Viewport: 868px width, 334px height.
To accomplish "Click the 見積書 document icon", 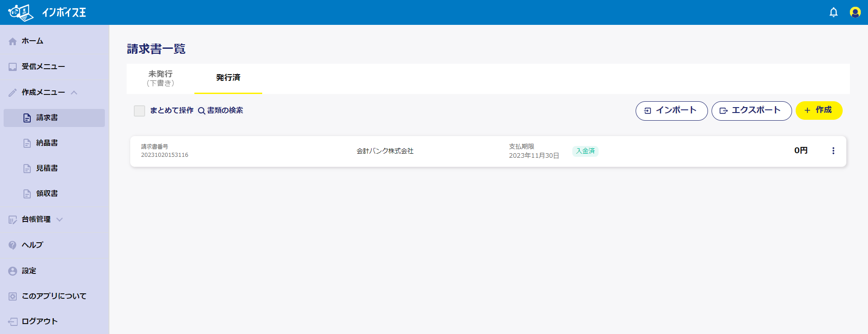I will [27, 169].
